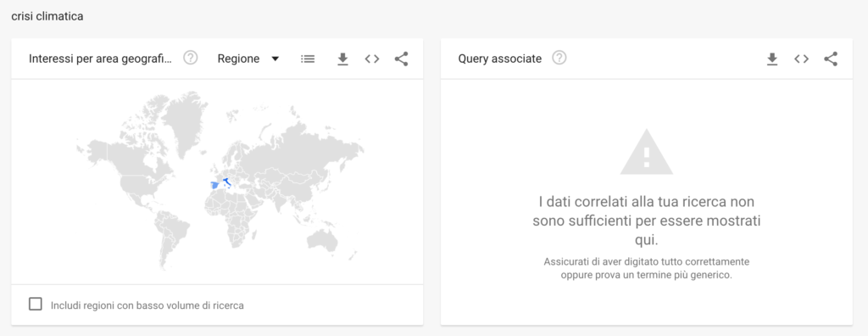The image size is (868, 336).
Task: Click the Includi regioni con basso volume label
Action: 147,305
